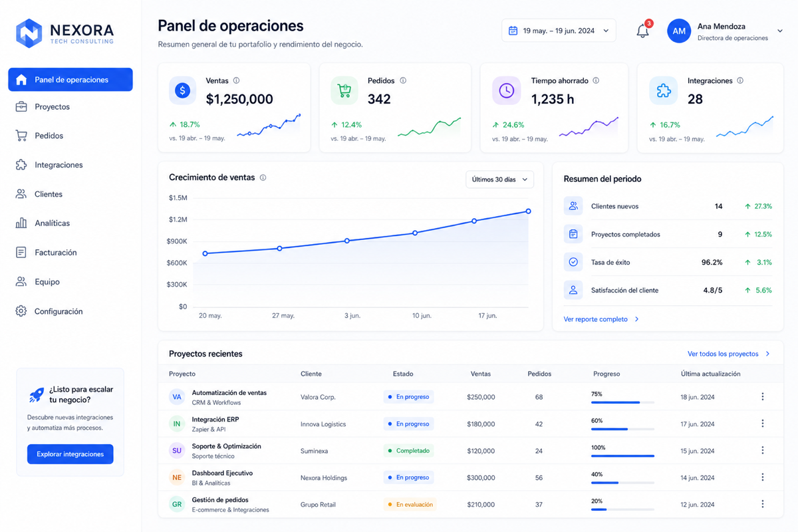The height and width of the screenshot is (532, 798).
Task: Show info for Crecimiento de ventas
Action: [263, 178]
